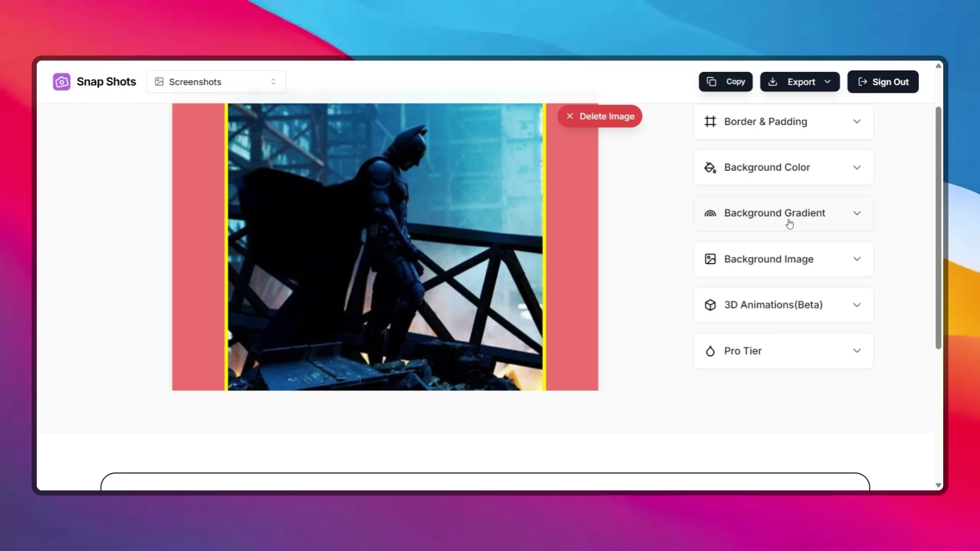Click the picture icon for Background Image
The image size is (980, 551).
(710, 259)
